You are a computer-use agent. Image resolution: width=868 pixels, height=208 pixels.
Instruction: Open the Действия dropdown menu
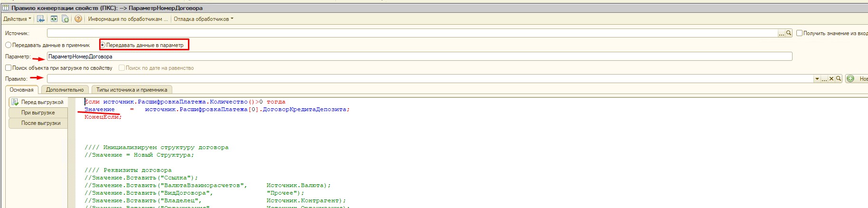17,19
